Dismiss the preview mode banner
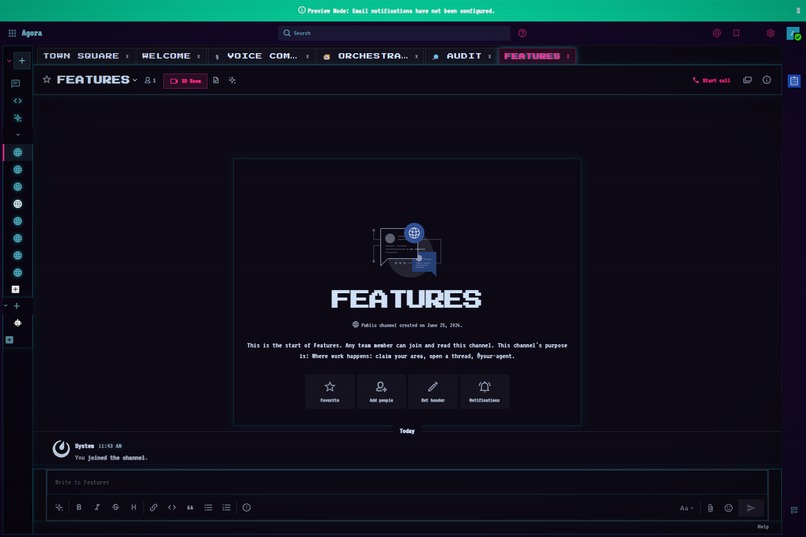806x537 pixels. [x=798, y=10]
